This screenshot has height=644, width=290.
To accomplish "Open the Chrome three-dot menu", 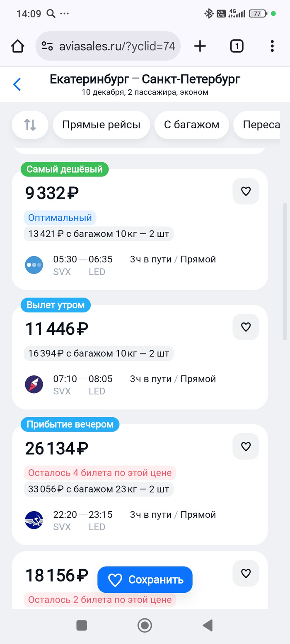I will 272,46.
